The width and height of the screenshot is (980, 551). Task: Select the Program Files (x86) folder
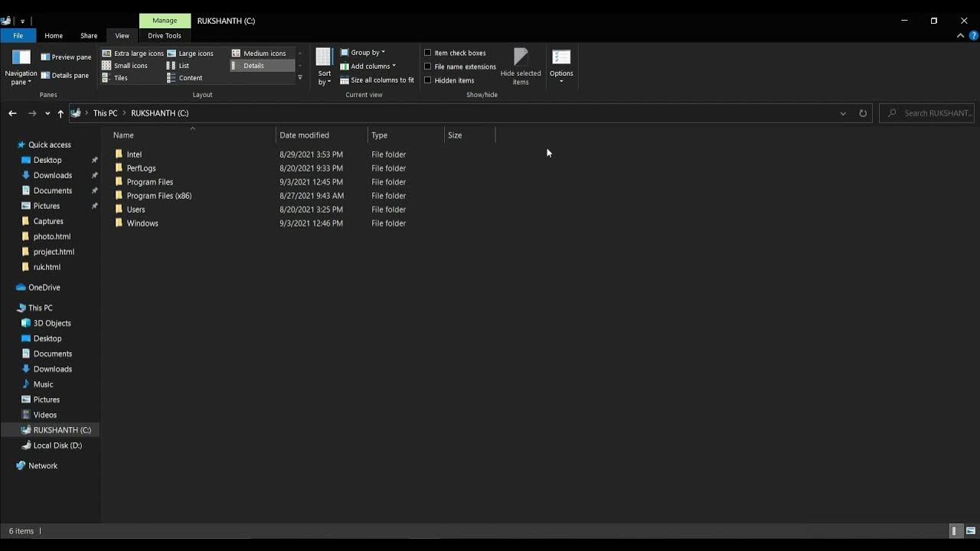click(158, 196)
